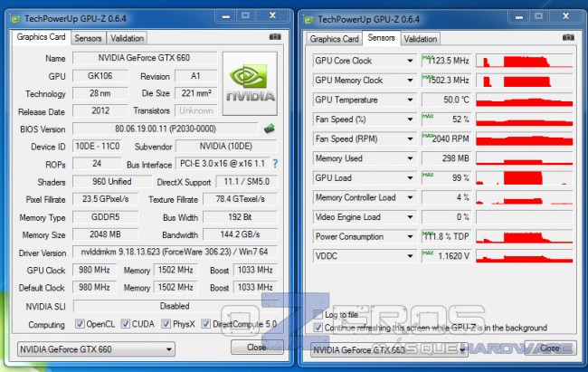588x372 pixels.
Task: Click GPU-Z title icon in left window
Action: coord(15,18)
